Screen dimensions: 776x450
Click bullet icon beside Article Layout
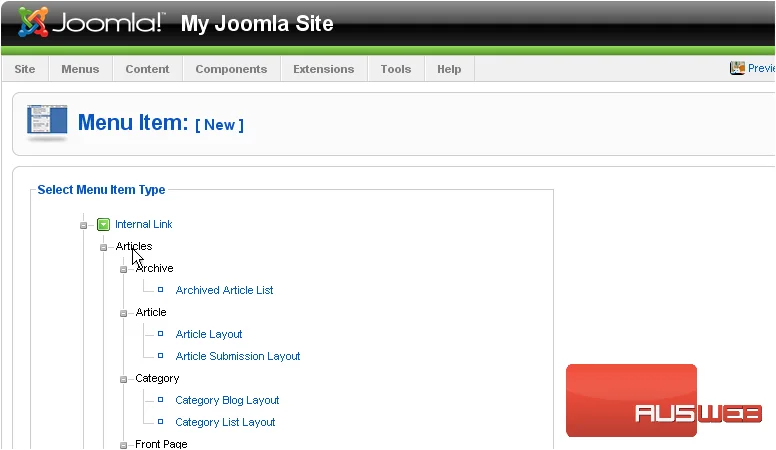[160, 334]
